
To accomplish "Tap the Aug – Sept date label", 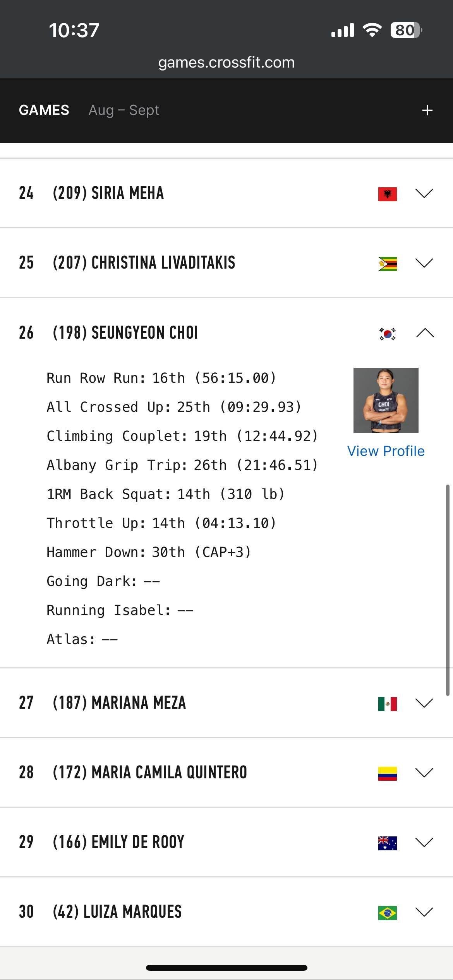I will coord(124,110).
